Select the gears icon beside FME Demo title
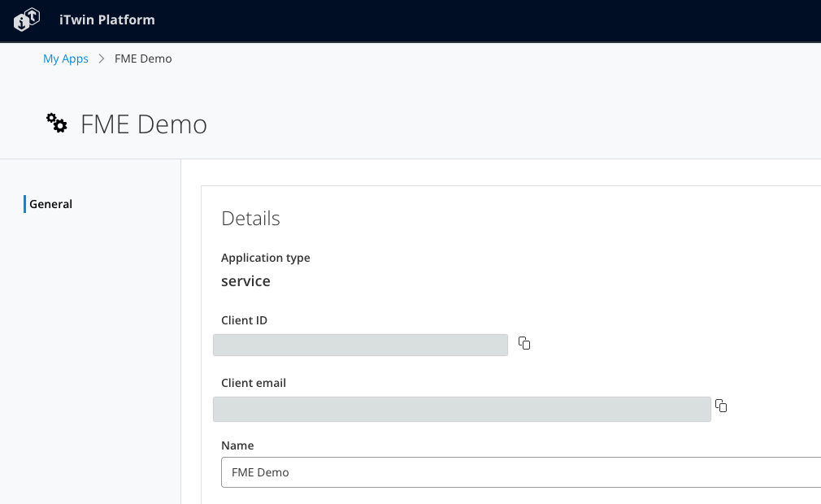The image size is (821, 504). (55, 123)
